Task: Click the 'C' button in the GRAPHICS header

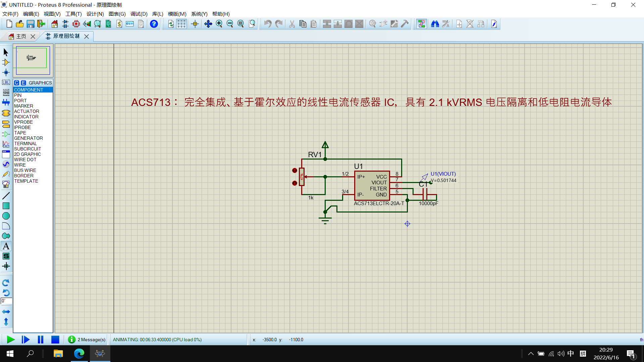Action: 17,83
